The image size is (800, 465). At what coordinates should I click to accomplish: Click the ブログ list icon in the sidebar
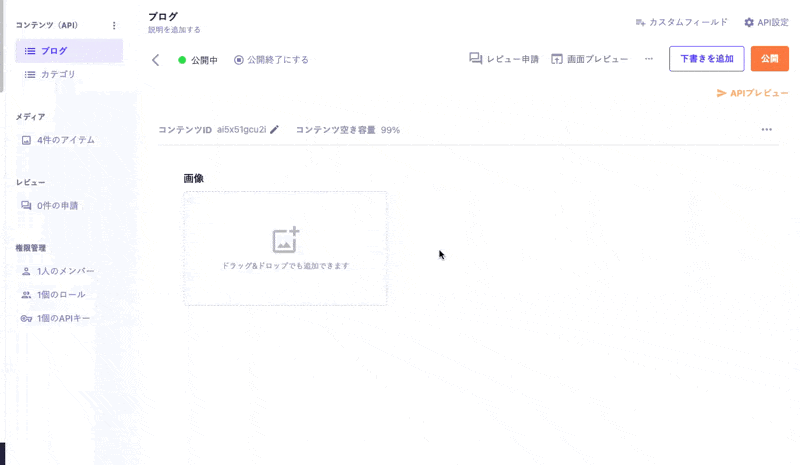[x=30, y=51]
